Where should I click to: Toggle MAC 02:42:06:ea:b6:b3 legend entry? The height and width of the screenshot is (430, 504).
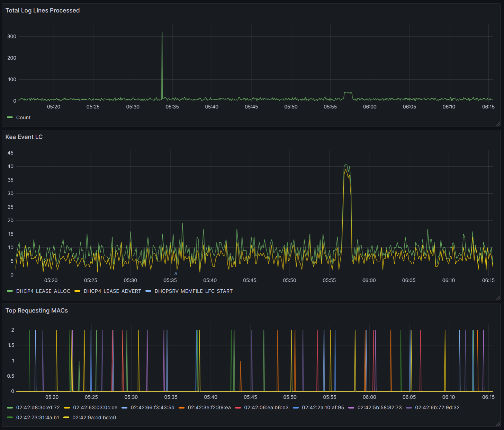pos(266,407)
